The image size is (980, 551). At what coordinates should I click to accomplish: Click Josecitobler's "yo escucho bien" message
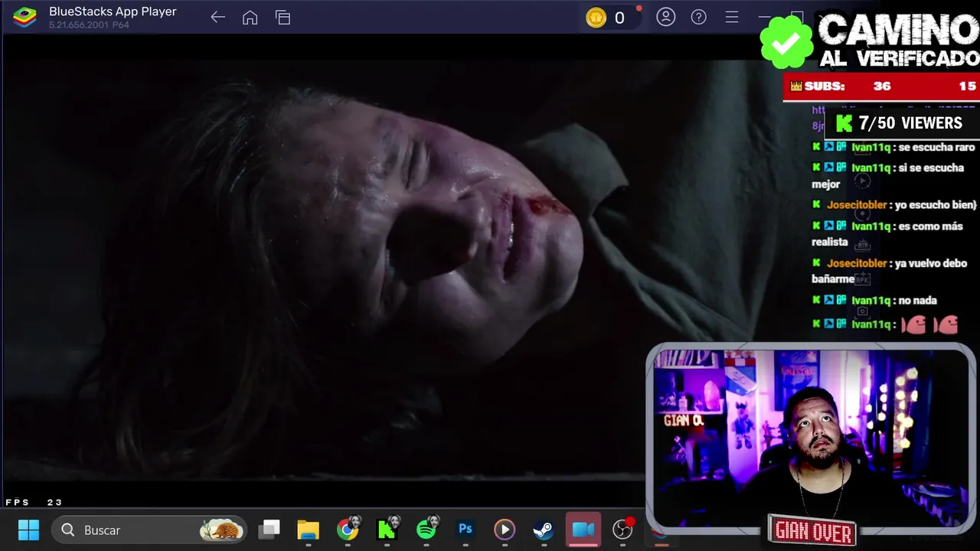[x=894, y=204]
